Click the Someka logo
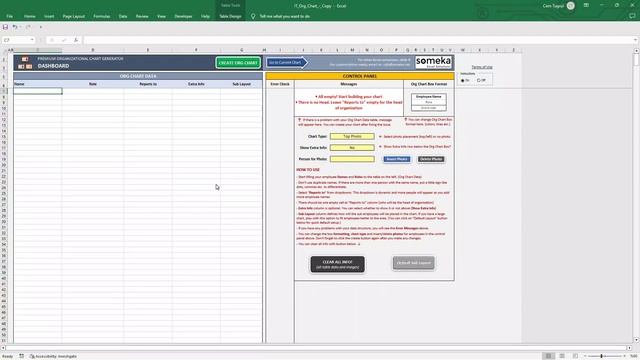This screenshot has width=640, height=360. click(433, 62)
